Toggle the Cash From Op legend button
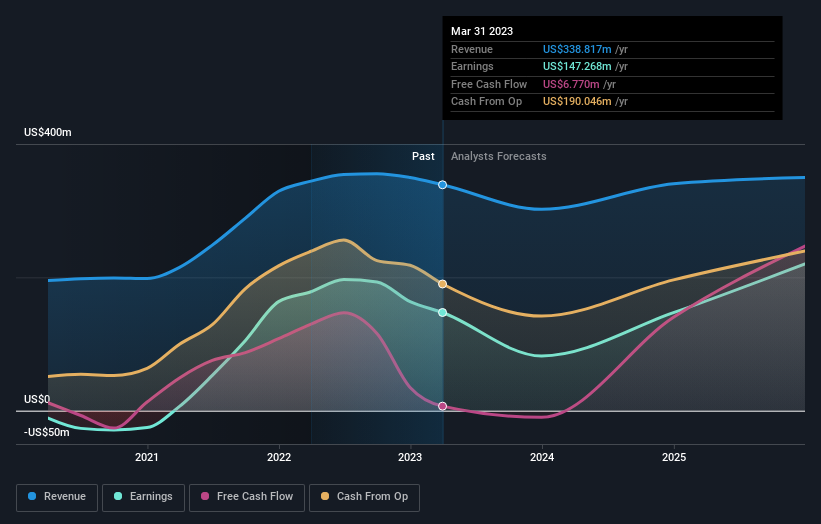This screenshot has width=821, height=524. point(364,497)
